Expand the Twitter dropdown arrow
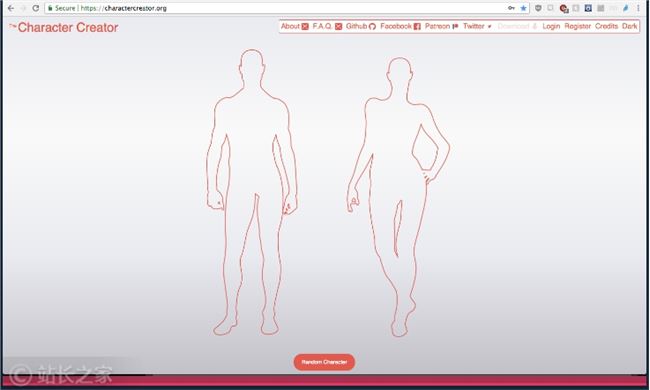 coord(489,27)
